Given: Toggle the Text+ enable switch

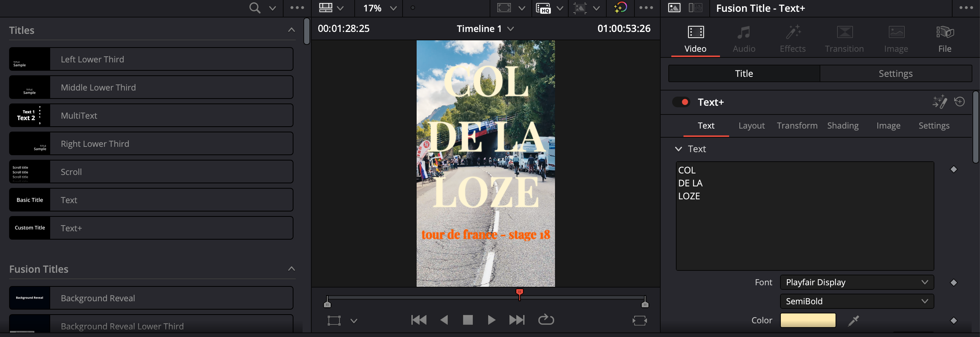Looking at the screenshot, I should point(680,102).
